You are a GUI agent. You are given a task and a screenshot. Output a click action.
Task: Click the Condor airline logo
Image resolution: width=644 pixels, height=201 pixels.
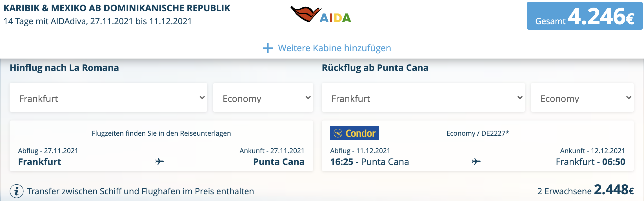point(354,133)
